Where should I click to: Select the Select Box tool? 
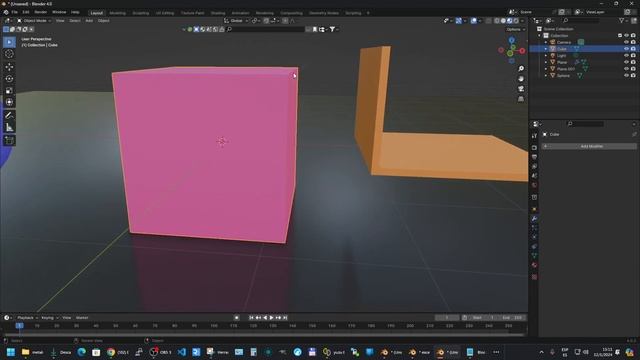[9, 42]
